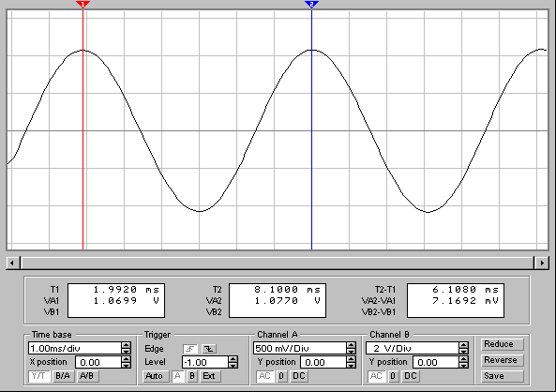This screenshot has height=392, width=556.
Task: Select Y/T display mode
Action: [x=39, y=376]
